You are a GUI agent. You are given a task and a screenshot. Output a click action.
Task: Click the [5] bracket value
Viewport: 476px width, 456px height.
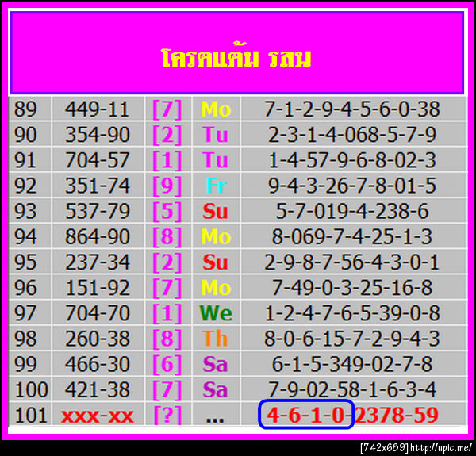(x=167, y=211)
